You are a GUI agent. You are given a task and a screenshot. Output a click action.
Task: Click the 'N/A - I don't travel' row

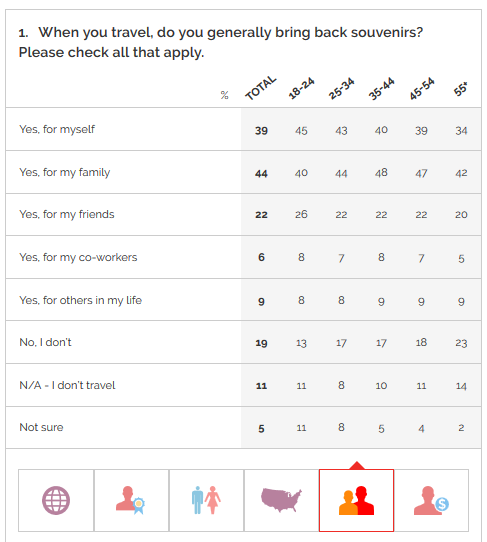(243, 385)
